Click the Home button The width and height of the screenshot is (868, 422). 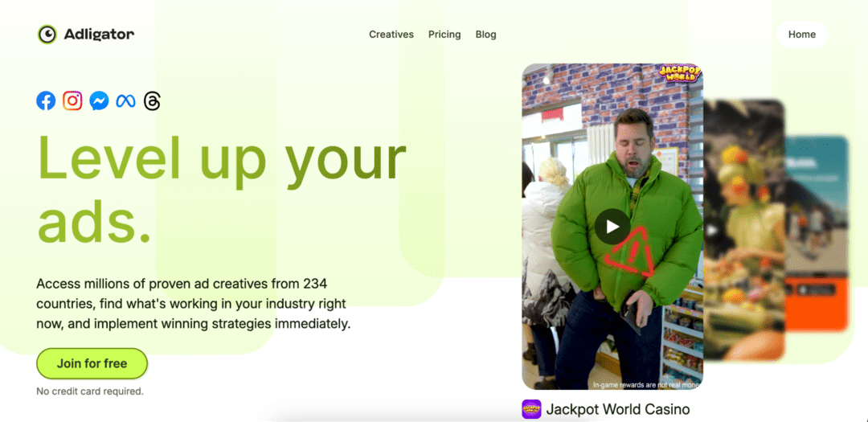click(802, 35)
